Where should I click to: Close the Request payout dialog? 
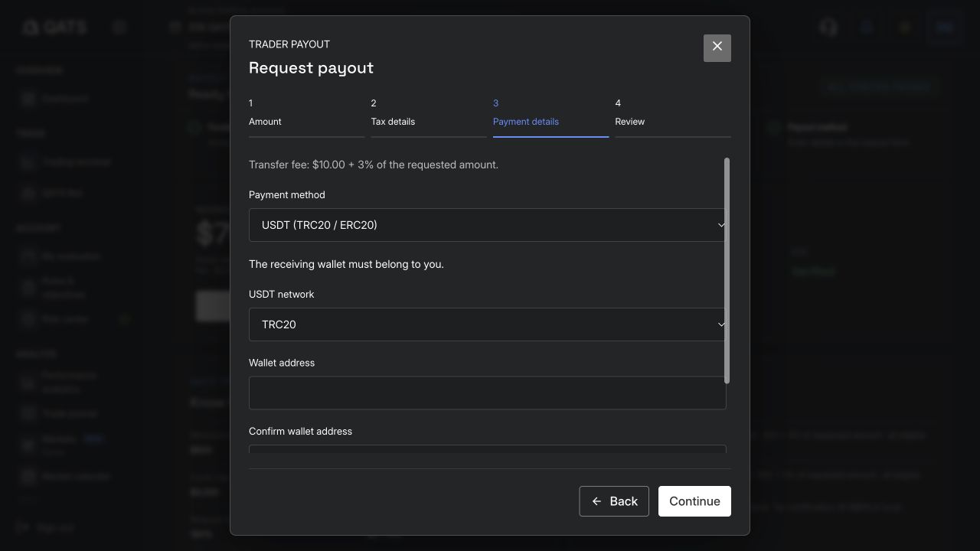point(717,47)
